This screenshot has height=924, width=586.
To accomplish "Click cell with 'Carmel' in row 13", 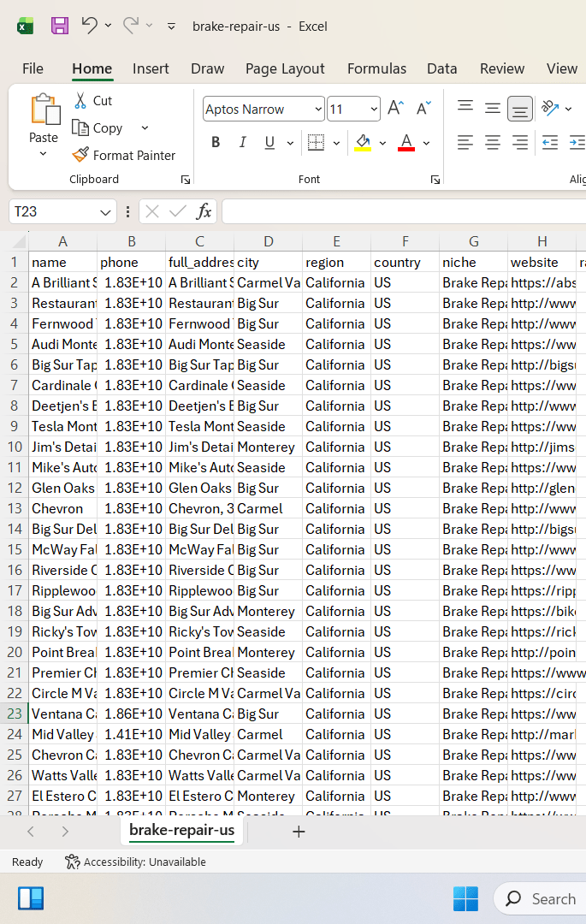I will [268, 508].
